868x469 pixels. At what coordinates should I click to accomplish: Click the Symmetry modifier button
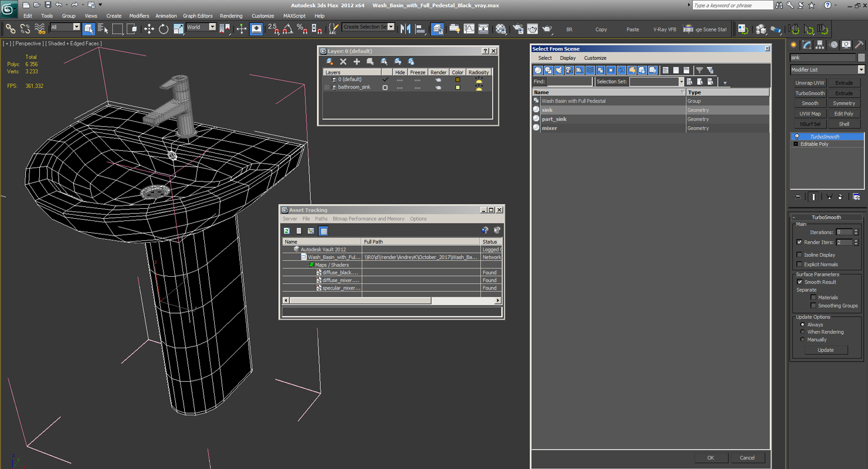844,104
